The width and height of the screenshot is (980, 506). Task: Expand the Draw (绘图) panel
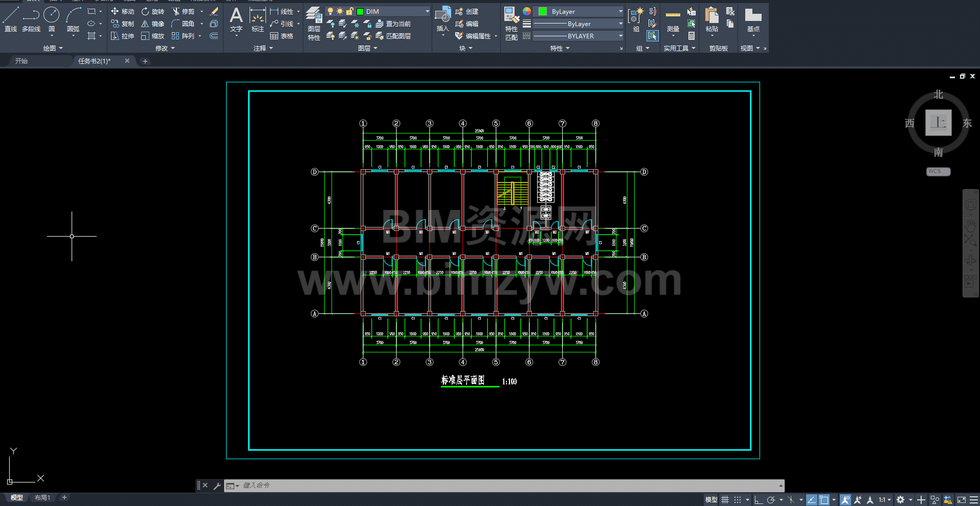[x=53, y=48]
